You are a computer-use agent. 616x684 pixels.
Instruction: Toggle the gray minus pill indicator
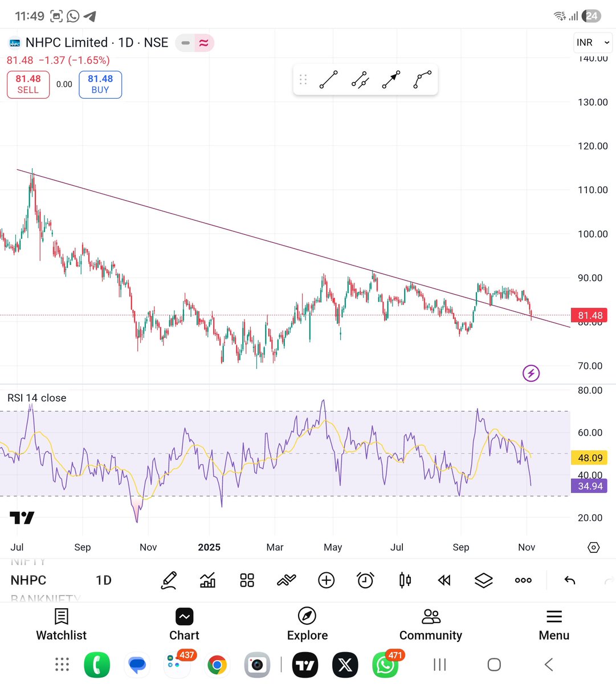tap(185, 43)
